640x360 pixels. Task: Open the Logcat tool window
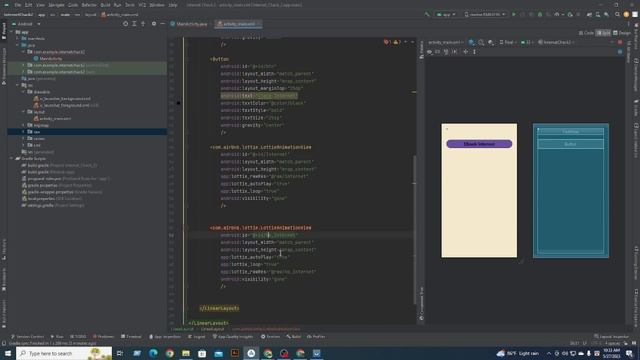click(x=197, y=337)
